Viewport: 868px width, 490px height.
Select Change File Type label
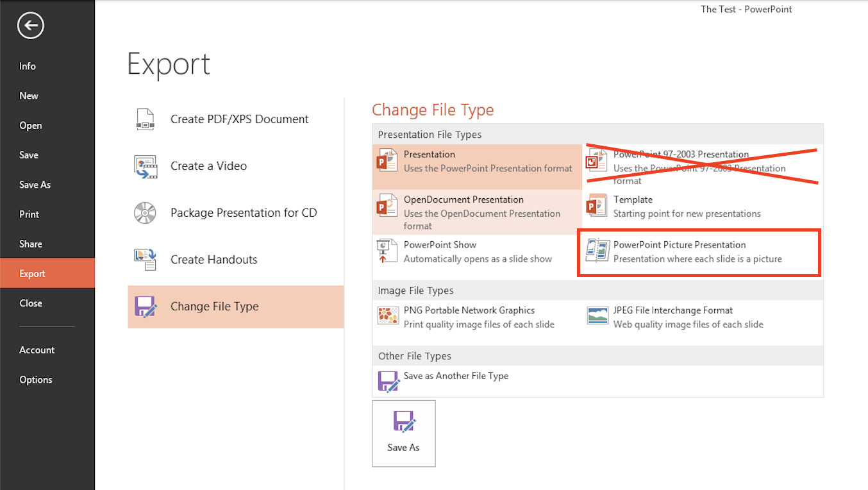(x=215, y=307)
